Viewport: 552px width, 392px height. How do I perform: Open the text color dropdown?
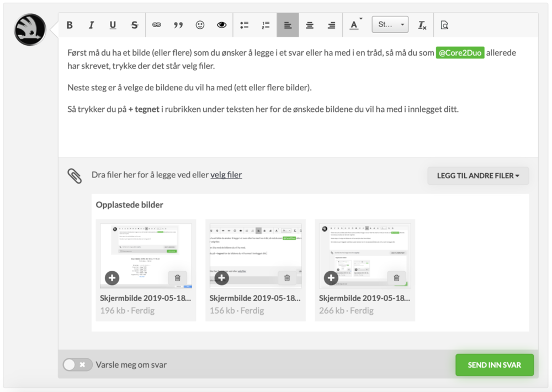pyautogui.click(x=356, y=25)
